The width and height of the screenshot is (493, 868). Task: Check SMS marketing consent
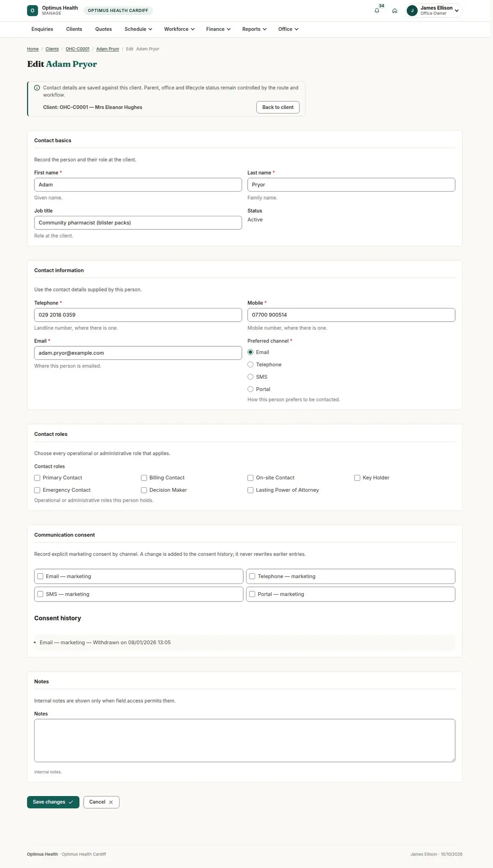[x=40, y=594]
